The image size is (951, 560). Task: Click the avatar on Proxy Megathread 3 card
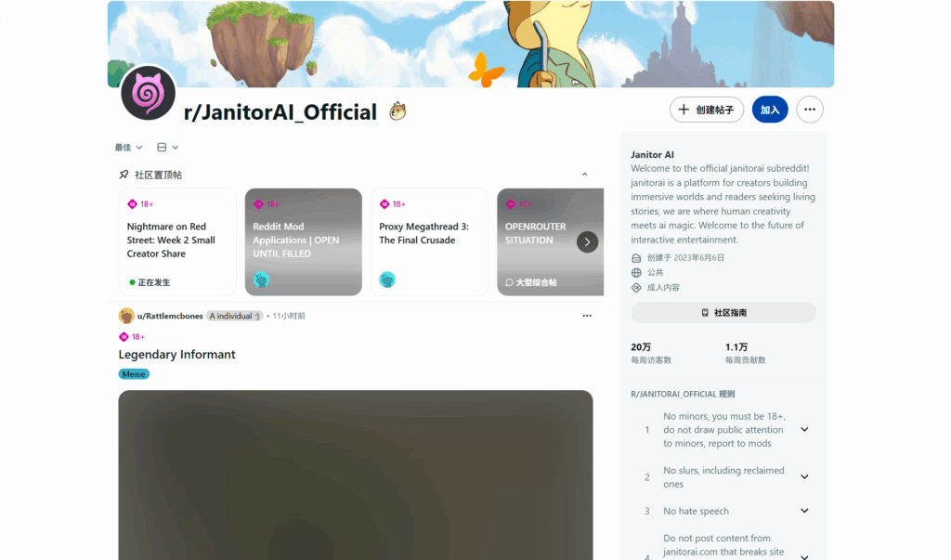pyautogui.click(x=387, y=280)
